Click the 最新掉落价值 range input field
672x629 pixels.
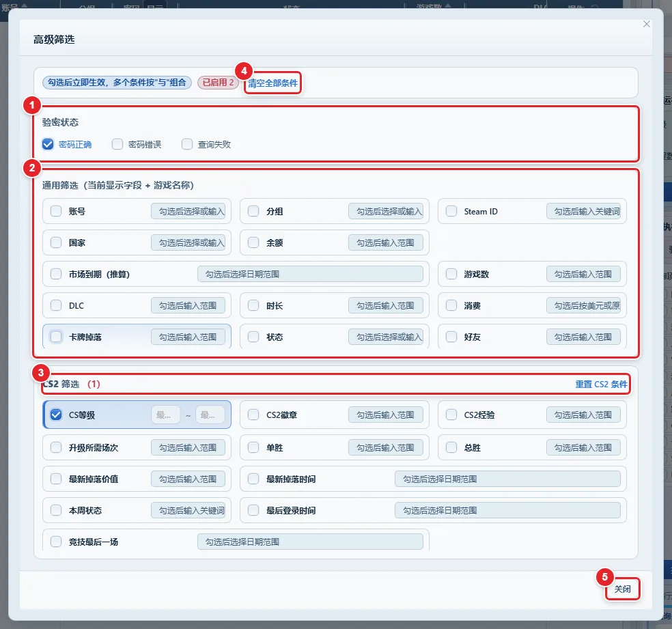188,479
